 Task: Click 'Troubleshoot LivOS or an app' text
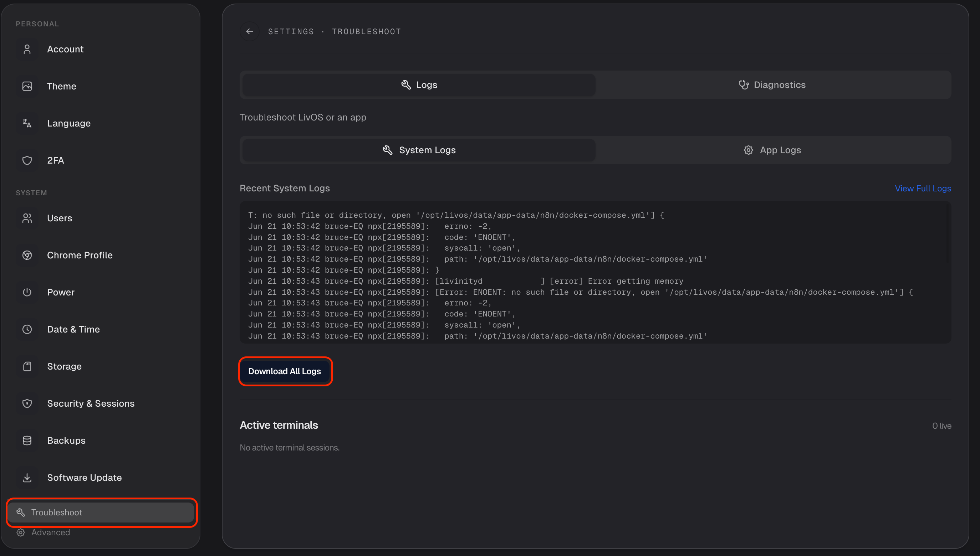[x=303, y=117]
